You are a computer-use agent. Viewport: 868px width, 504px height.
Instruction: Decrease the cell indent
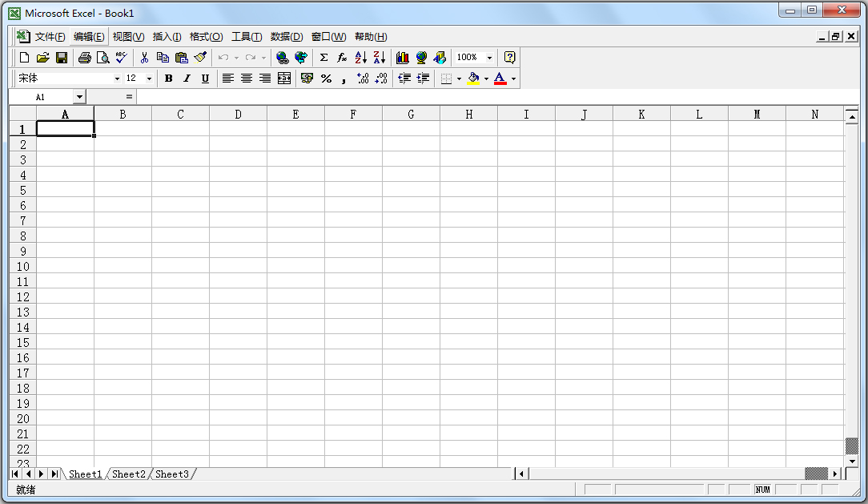(x=404, y=79)
